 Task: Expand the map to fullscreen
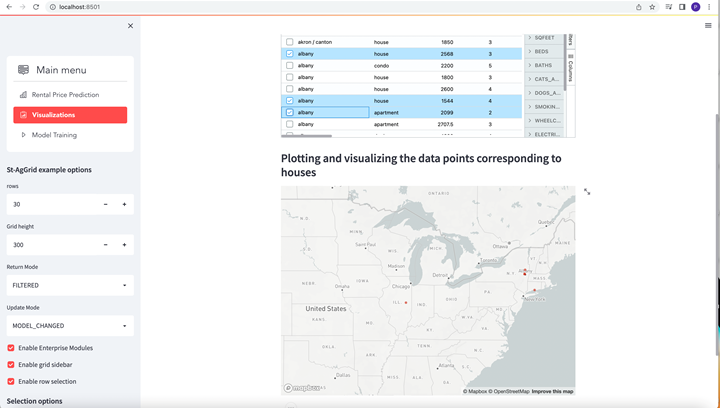587,191
